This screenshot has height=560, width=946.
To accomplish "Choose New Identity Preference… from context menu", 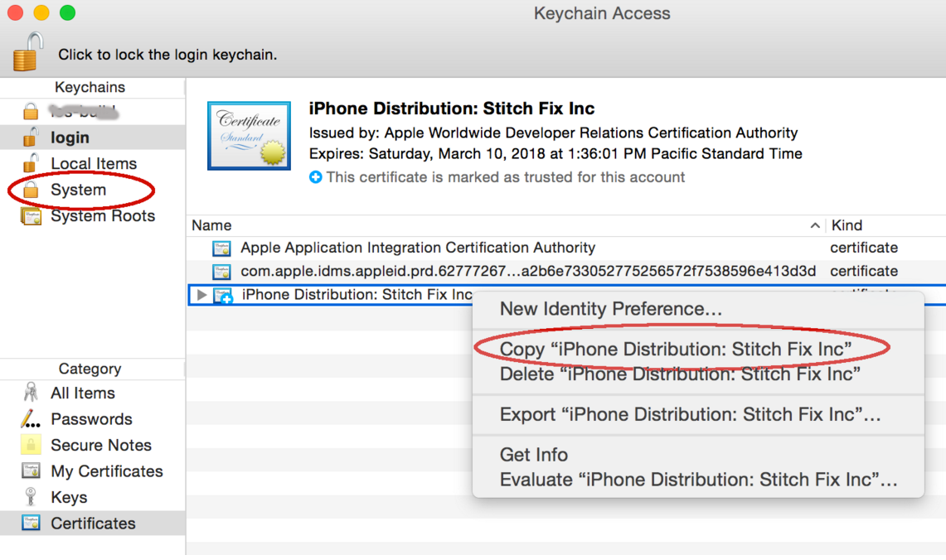I will [610, 309].
